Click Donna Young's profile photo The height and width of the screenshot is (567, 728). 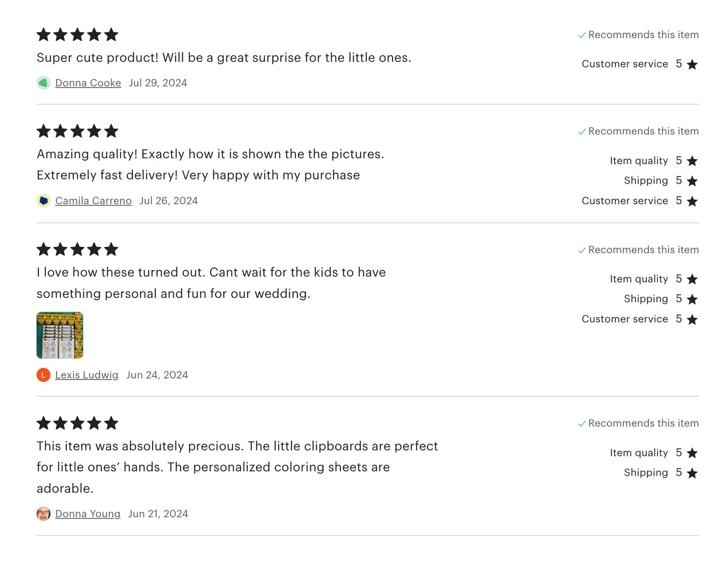(x=43, y=514)
